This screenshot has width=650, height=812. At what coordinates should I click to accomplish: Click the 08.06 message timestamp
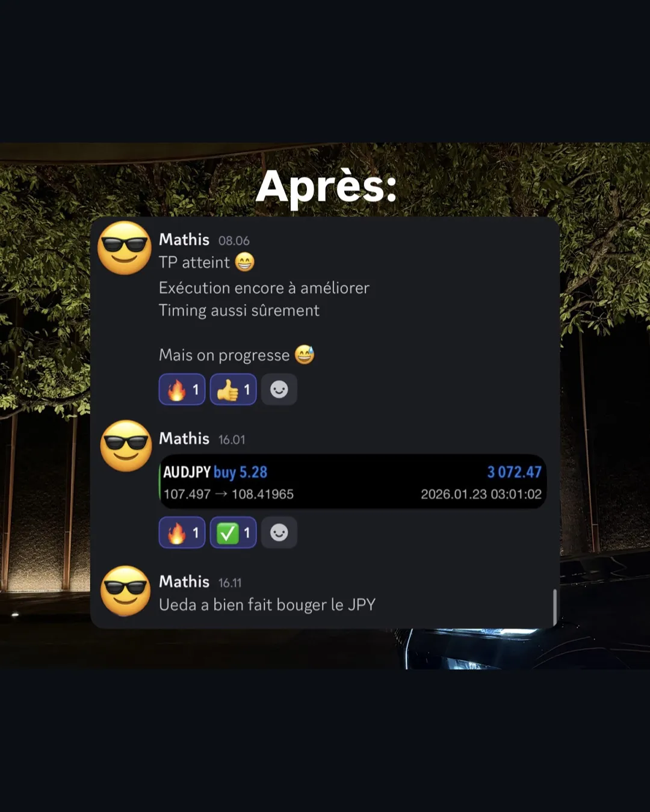pos(234,241)
